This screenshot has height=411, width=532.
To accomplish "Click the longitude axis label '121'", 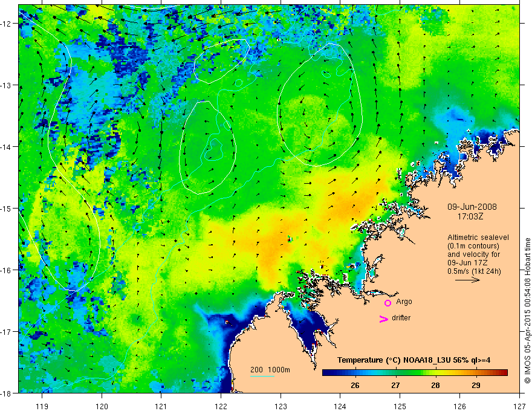I will pos(161,406).
